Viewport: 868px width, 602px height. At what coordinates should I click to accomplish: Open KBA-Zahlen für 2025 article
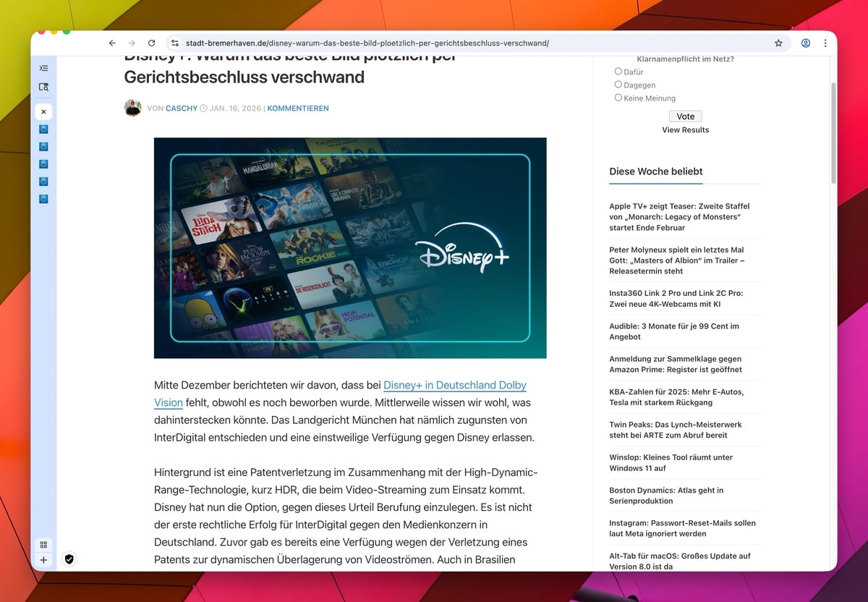pyautogui.click(x=676, y=397)
